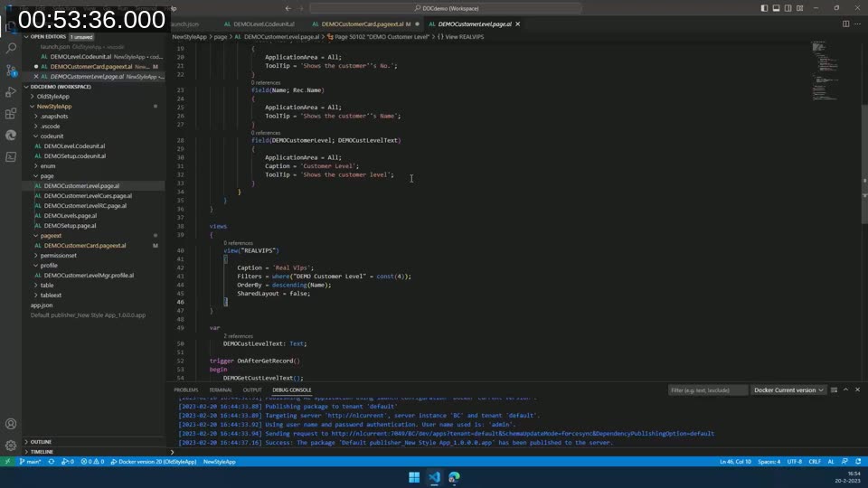Open the Extensions view

11,114
